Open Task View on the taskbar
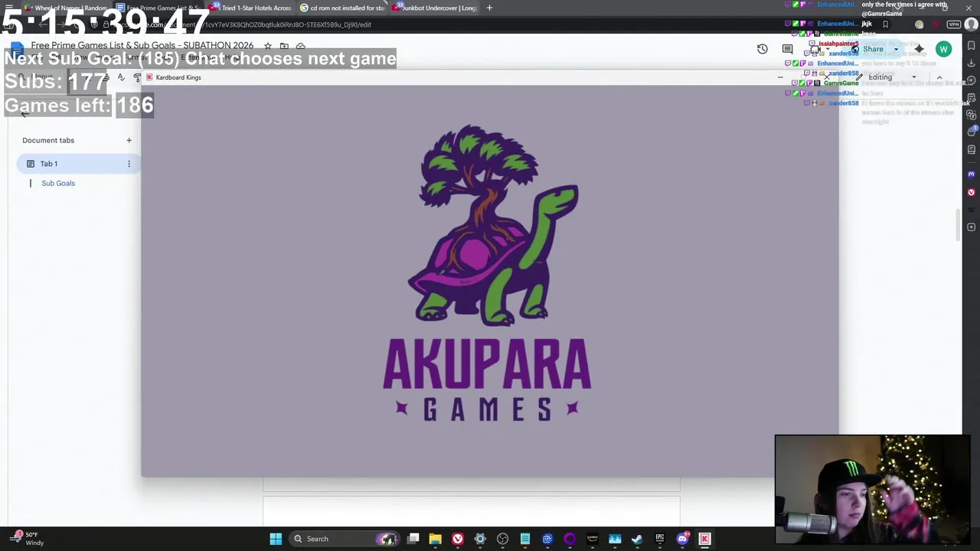This screenshot has height=551, width=980. (x=413, y=539)
